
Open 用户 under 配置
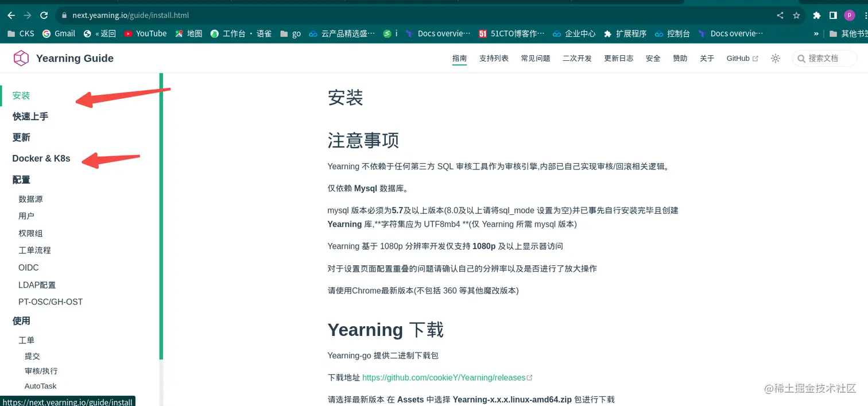[x=26, y=216]
